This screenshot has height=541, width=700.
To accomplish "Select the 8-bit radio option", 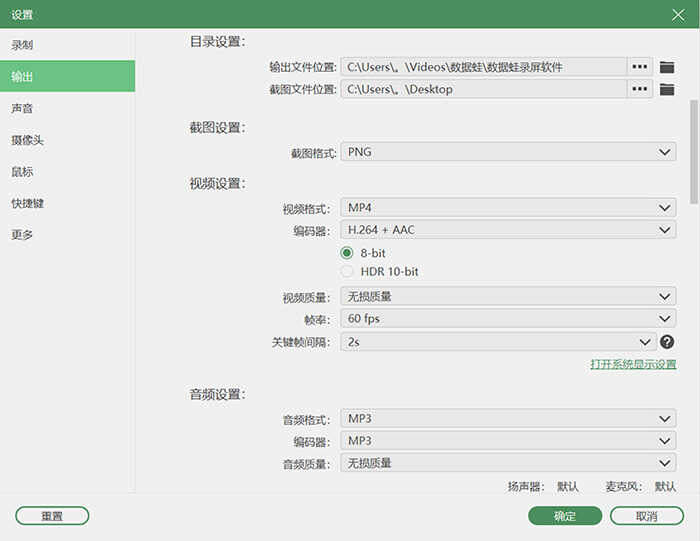I will click(x=346, y=253).
